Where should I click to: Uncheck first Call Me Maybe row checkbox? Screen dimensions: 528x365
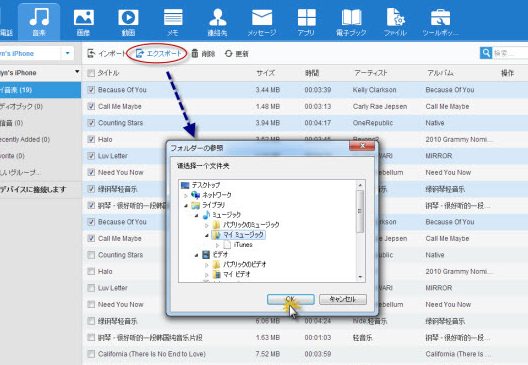(91, 106)
